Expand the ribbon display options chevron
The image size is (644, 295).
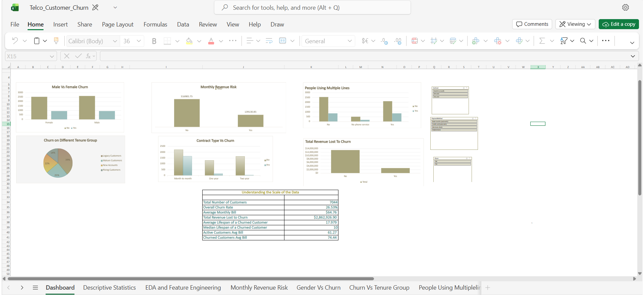click(632, 43)
